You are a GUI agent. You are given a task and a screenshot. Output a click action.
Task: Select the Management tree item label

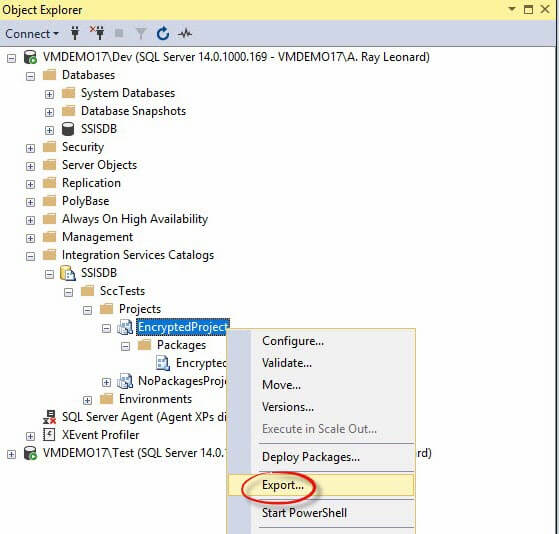click(97, 237)
